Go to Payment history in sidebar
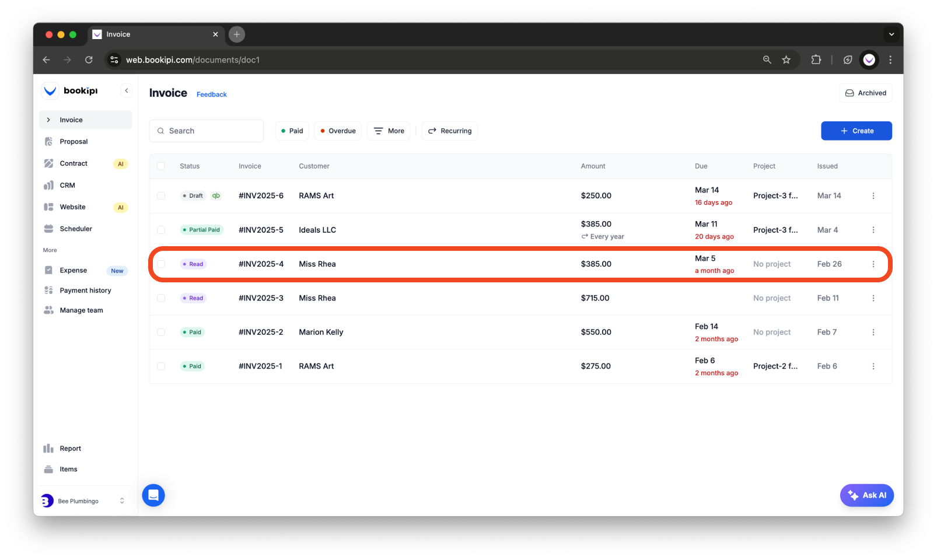Viewport: 937px width, 560px height. (85, 290)
